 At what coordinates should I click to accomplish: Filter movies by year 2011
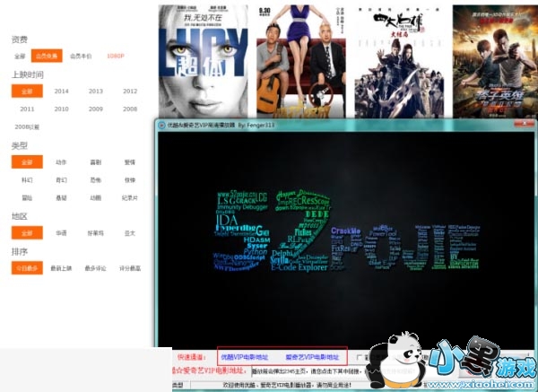[x=27, y=109]
